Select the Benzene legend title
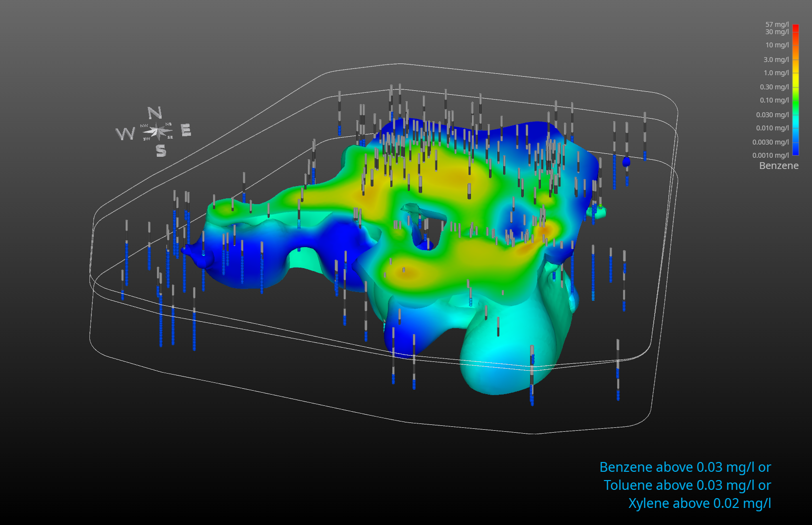This screenshot has width=812, height=525. [x=778, y=166]
